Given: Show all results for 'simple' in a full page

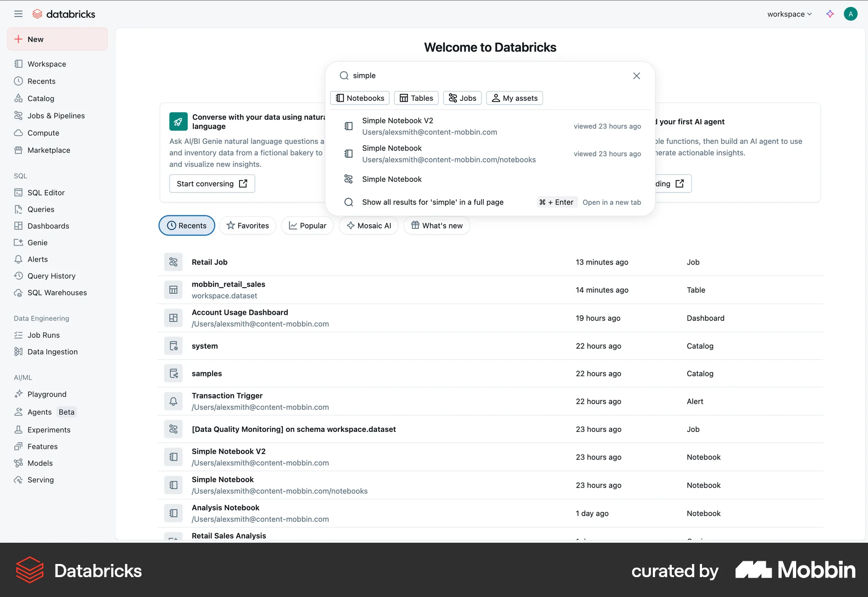Looking at the screenshot, I should [x=433, y=202].
